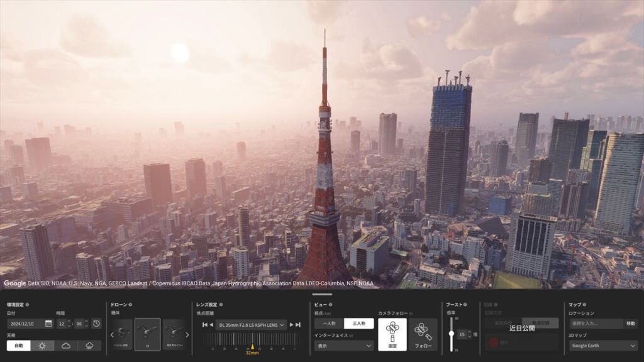Image resolution: width=644 pixels, height=362 pixels.
Task: Click the next drone arrow in ドローン panel
Action: point(188,335)
